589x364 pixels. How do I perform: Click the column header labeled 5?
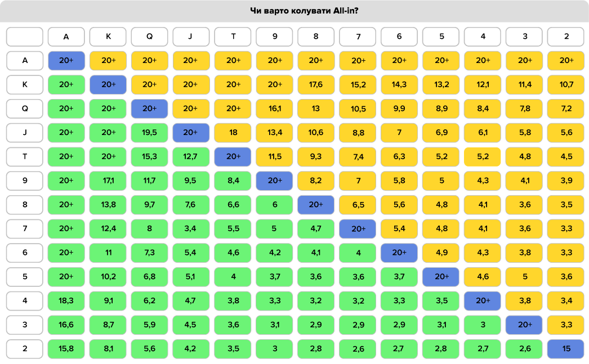tap(441, 37)
